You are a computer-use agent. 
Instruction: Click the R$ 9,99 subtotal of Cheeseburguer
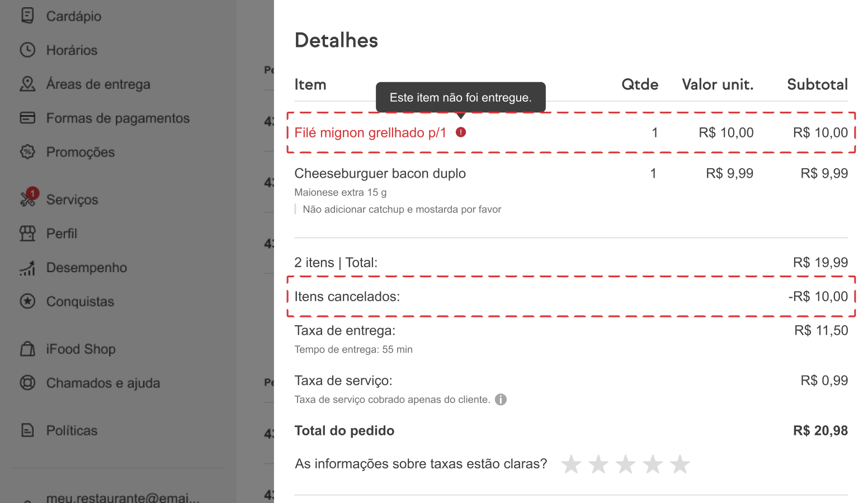[x=824, y=173]
